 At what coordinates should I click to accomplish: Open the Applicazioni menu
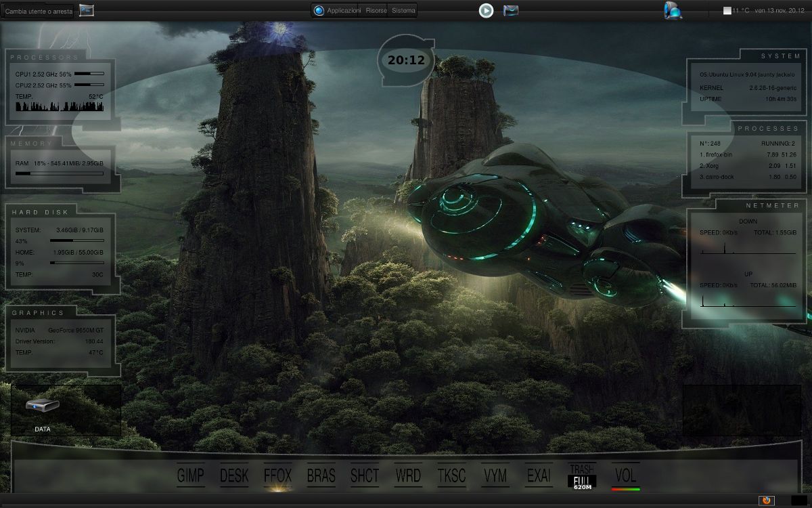[343, 11]
